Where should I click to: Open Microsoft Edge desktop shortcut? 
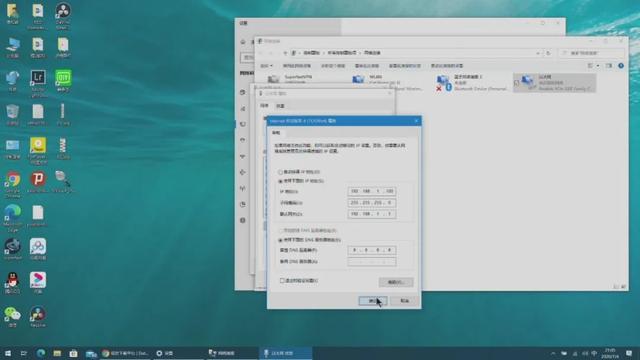13,218
